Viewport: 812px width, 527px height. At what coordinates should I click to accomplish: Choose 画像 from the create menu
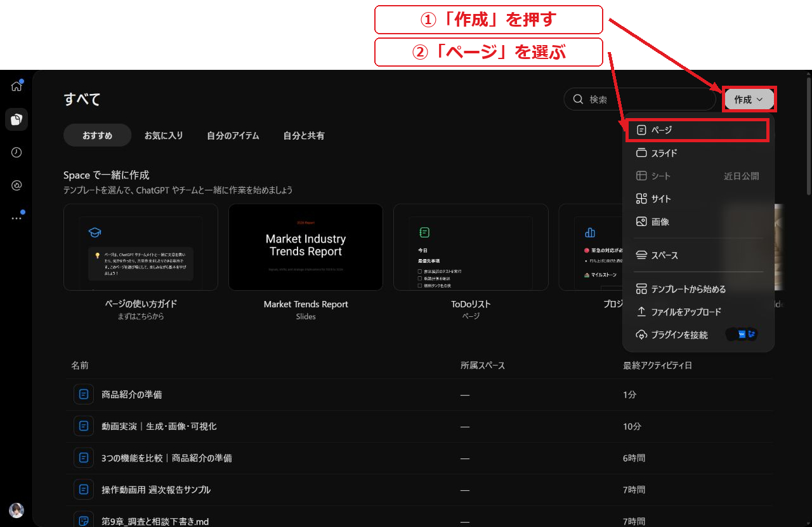[698, 222]
